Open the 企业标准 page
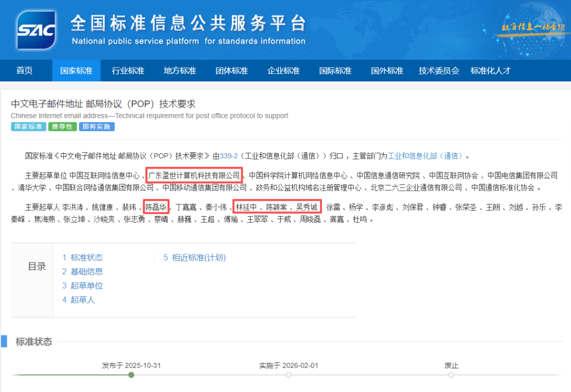The width and height of the screenshot is (571, 392). [283, 70]
